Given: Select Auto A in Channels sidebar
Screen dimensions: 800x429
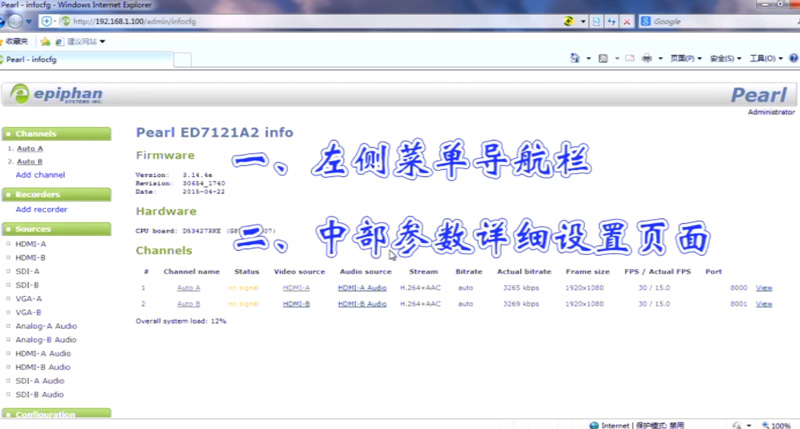Looking at the screenshot, I should [30, 148].
